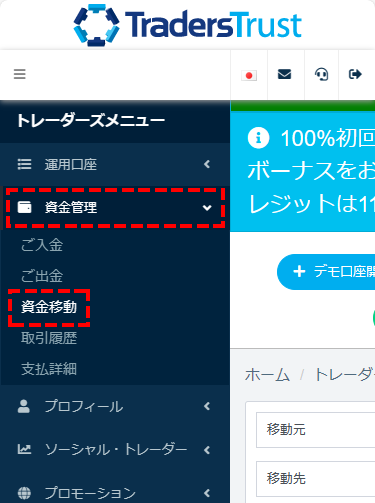
Task: Click the user icon beside プロフィール
Action: point(24,406)
